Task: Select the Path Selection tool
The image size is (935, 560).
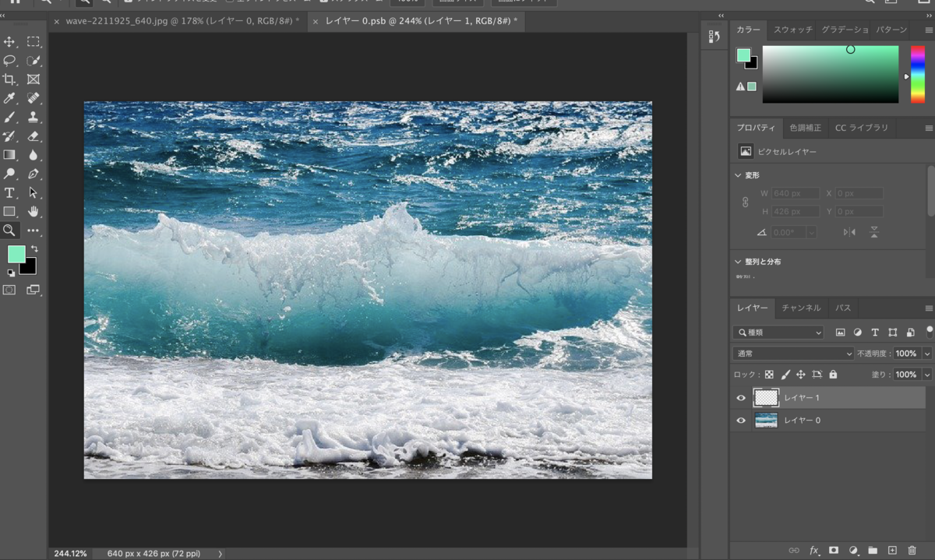Action: point(34,192)
